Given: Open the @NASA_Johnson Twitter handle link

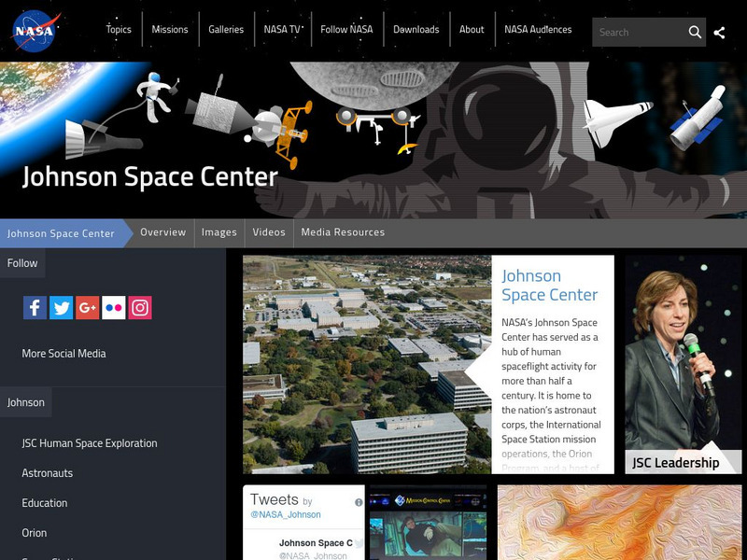Looking at the screenshot, I should [286, 515].
